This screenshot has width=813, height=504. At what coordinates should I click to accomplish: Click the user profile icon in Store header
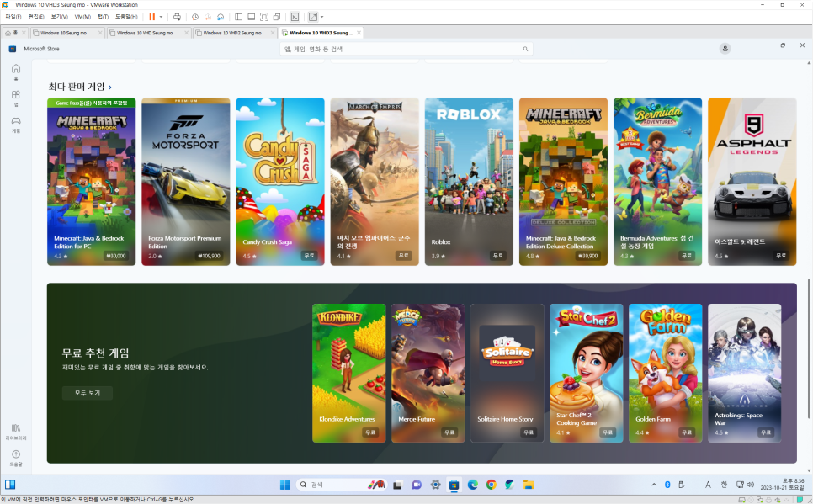tap(725, 49)
